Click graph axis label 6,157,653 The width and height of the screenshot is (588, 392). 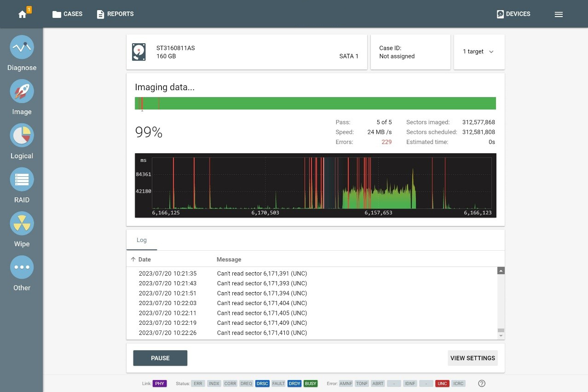coord(378,213)
